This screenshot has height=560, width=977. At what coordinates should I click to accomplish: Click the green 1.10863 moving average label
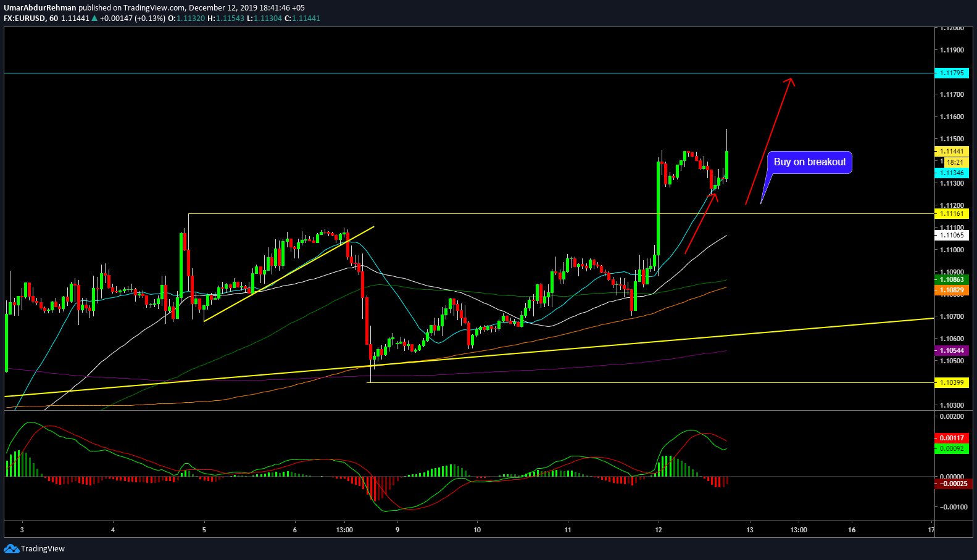click(952, 279)
